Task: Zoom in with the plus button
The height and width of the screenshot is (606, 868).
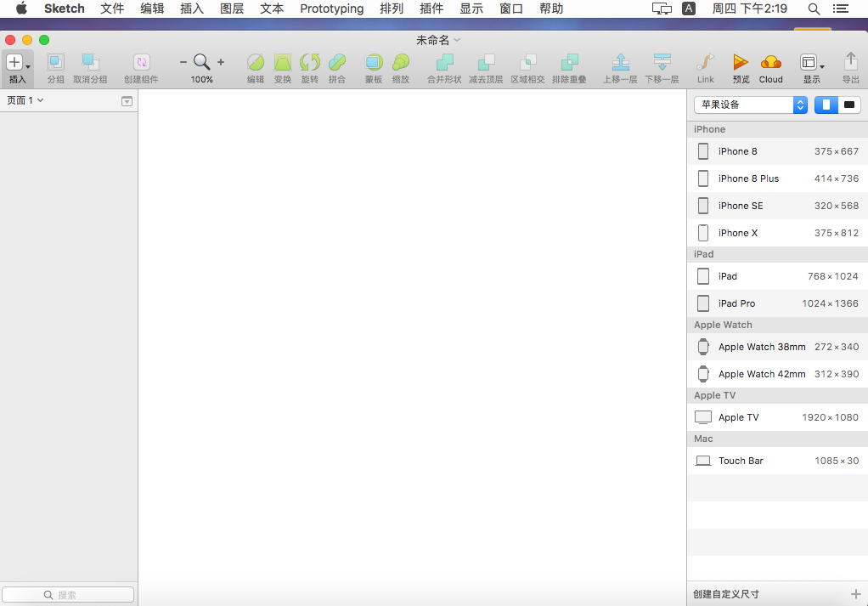Action: [x=221, y=62]
